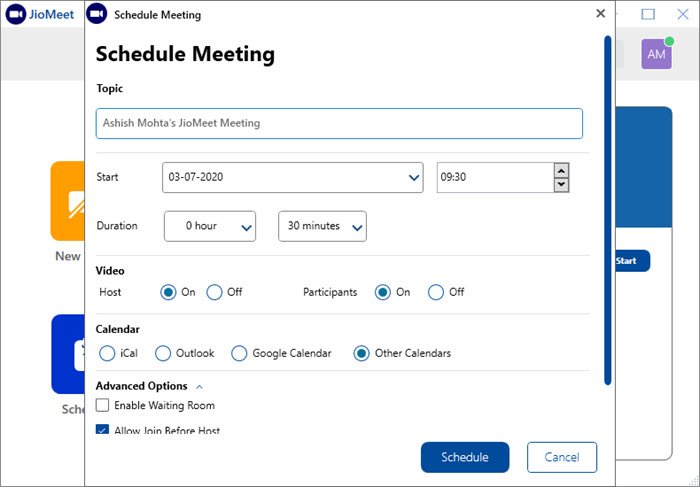
Task: Open the AM profile avatar in JioMeet window
Action: coord(656,54)
